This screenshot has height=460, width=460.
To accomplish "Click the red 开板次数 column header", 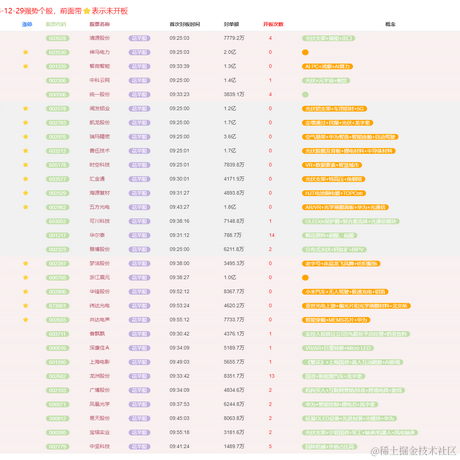I will [x=273, y=24].
